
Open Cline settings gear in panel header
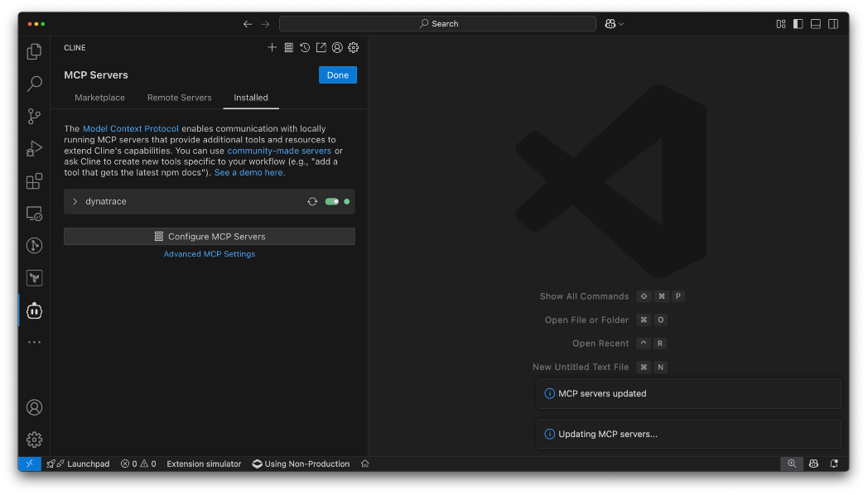pos(353,47)
